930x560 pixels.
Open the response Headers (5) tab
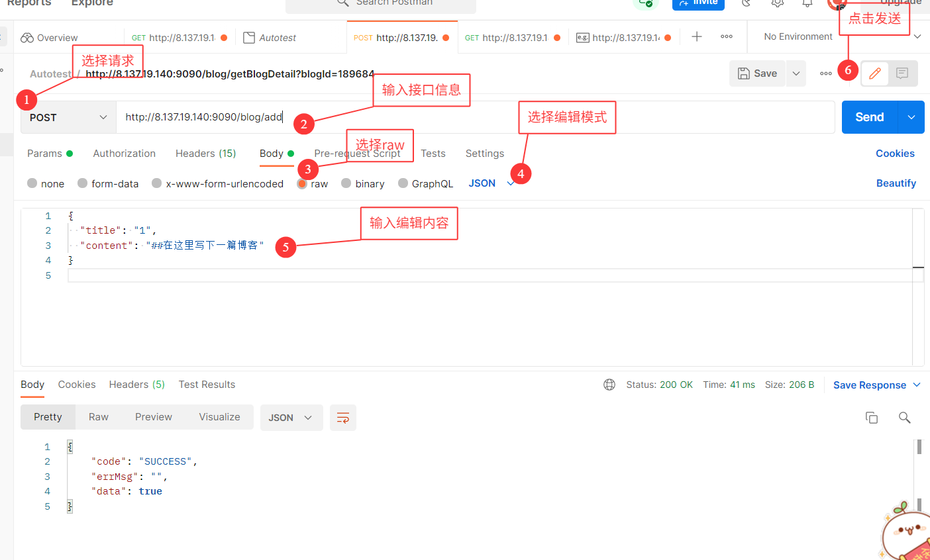pyautogui.click(x=137, y=385)
